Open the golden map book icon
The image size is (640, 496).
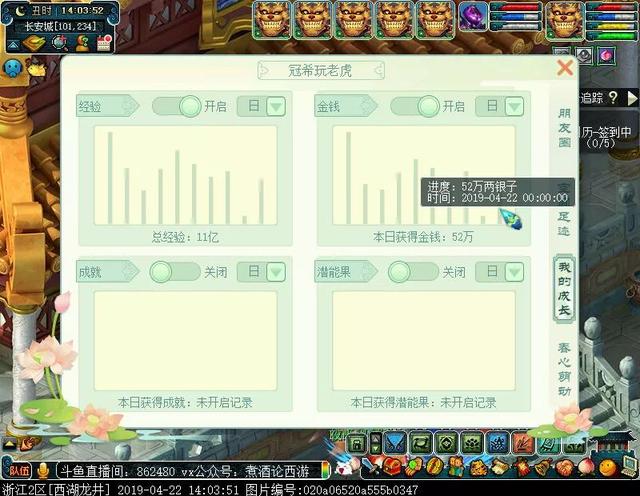coord(34,43)
